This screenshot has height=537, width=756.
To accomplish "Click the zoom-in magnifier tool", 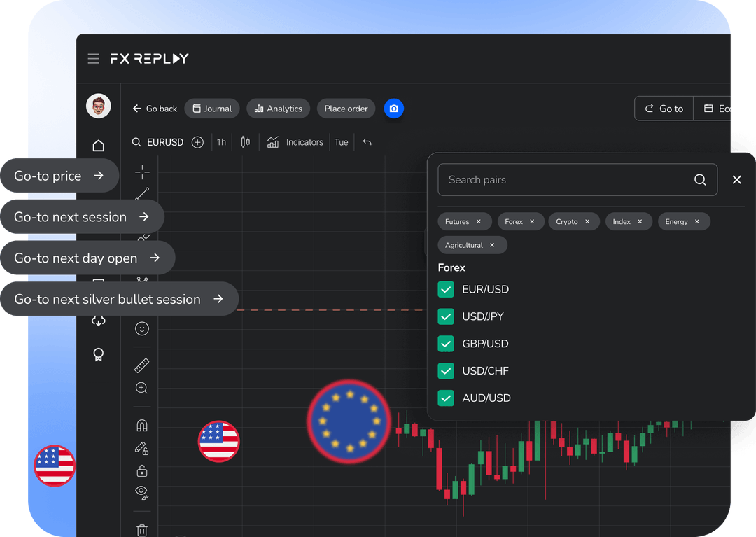I will 141,388.
